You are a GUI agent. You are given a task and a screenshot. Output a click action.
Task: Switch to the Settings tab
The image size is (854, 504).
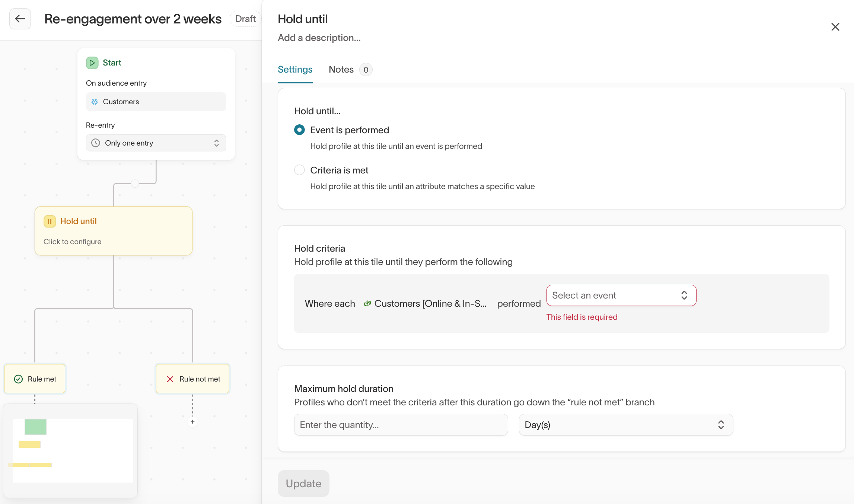(295, 69)
